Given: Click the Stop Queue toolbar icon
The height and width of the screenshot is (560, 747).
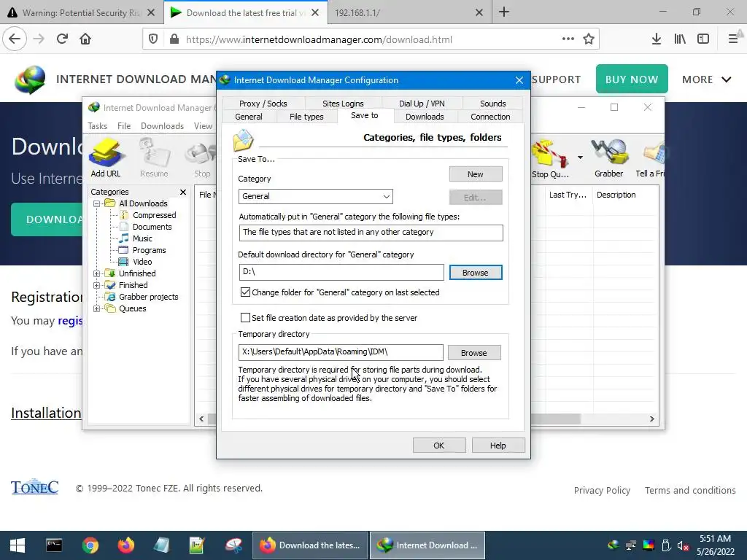Looking at the screenshot, I should [x=550, y=159].
